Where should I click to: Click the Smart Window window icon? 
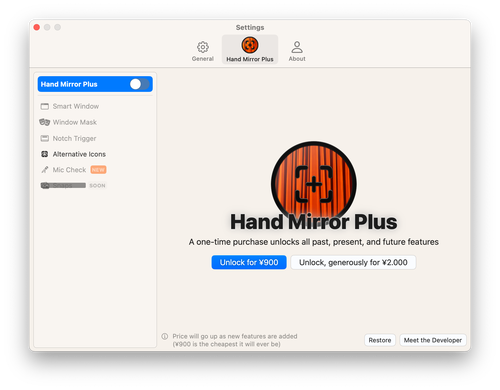point(45,106)
